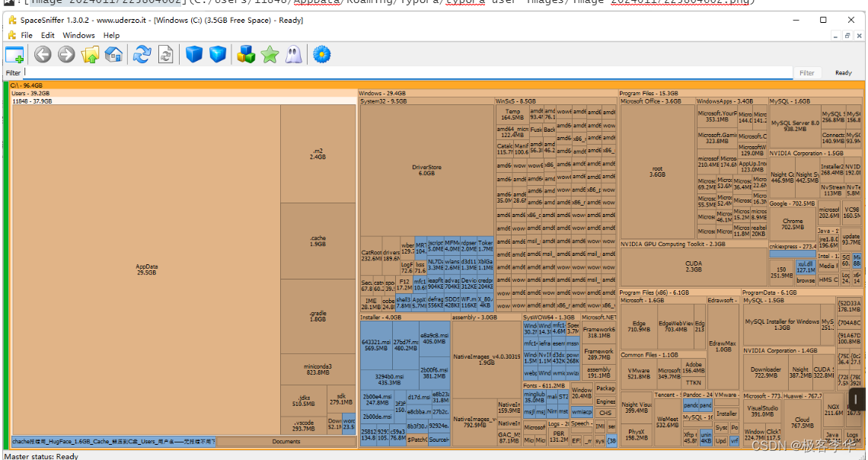Open the Help menu
The image size is (868, 460).
pos(111,35)
